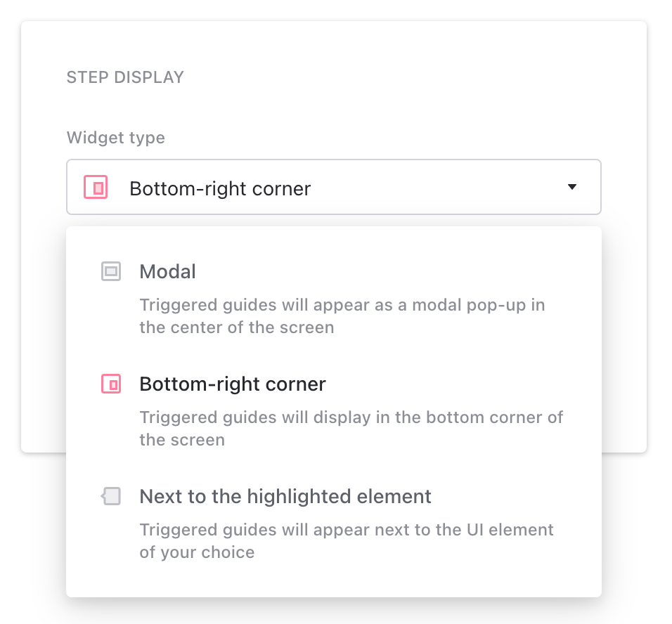This screenshot has width=672, height=624.
Task: Click the Widget type label
Action: [x=116, y=138]
